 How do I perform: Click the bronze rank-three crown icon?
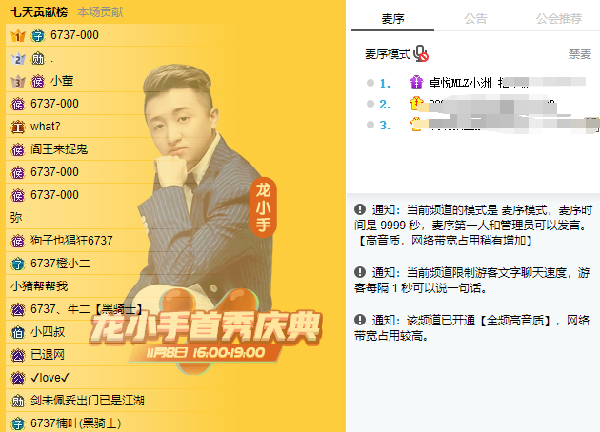pyautogui.click(x=18, y=81)
